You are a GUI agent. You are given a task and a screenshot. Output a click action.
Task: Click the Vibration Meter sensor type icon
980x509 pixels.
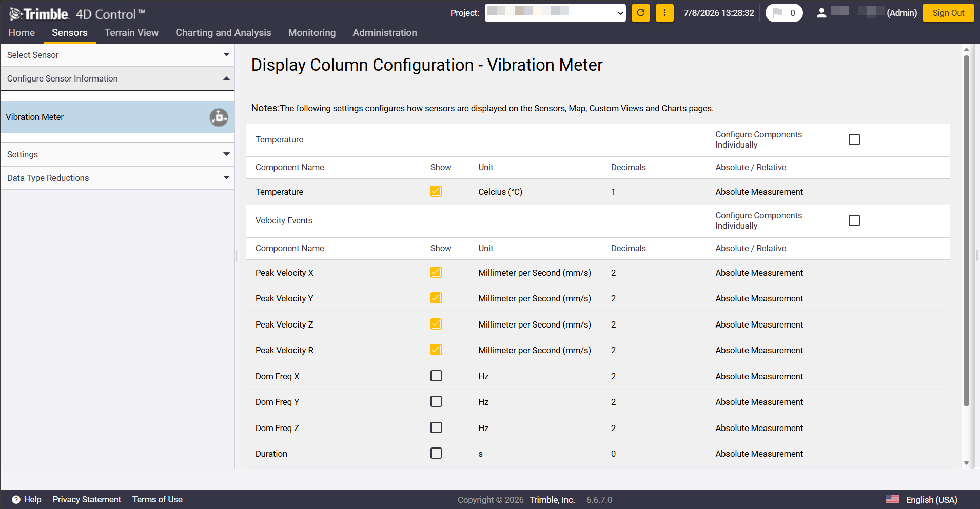click(219, 117)
